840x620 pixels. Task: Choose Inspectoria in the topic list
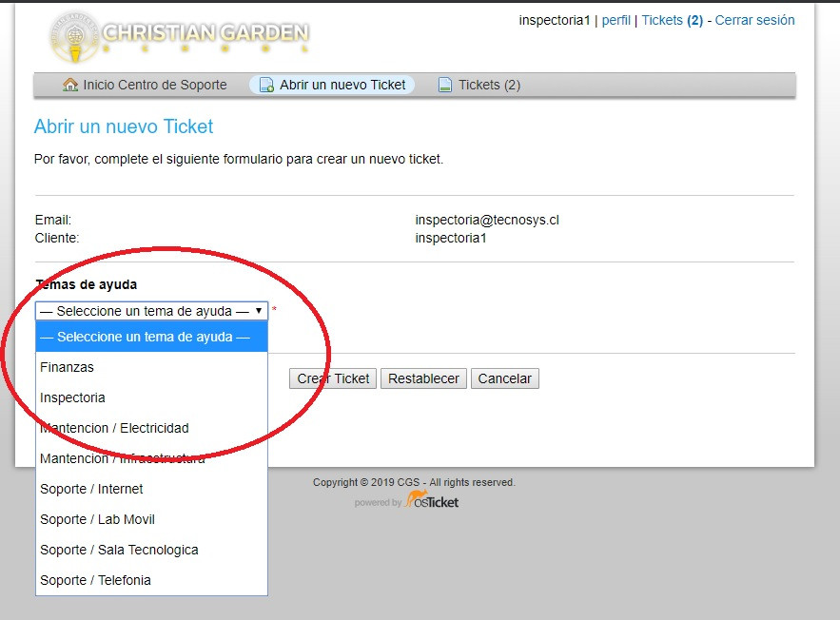[72, 397]
